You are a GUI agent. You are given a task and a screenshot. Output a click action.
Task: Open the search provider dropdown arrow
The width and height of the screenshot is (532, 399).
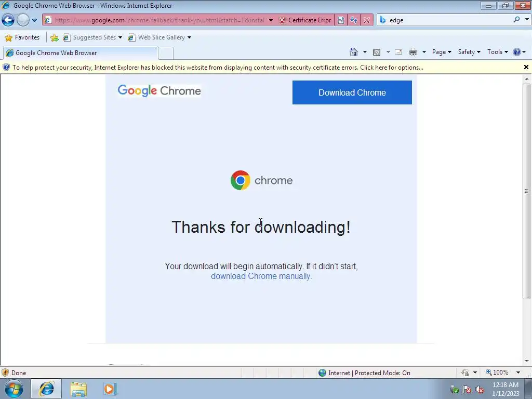pyautogui.click(x=527, y=20)
